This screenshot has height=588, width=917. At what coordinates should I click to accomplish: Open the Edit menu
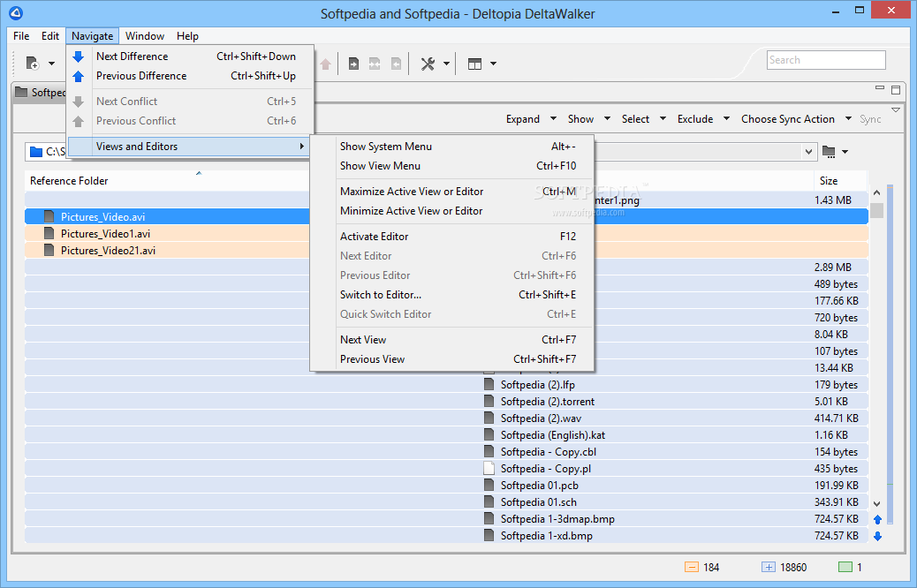coord(50,35)
